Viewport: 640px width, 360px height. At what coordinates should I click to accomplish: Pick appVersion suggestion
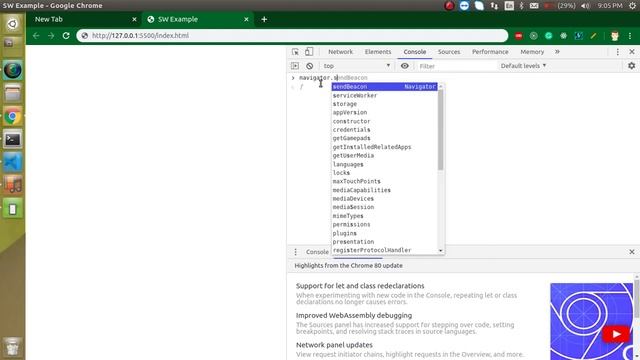384,112
